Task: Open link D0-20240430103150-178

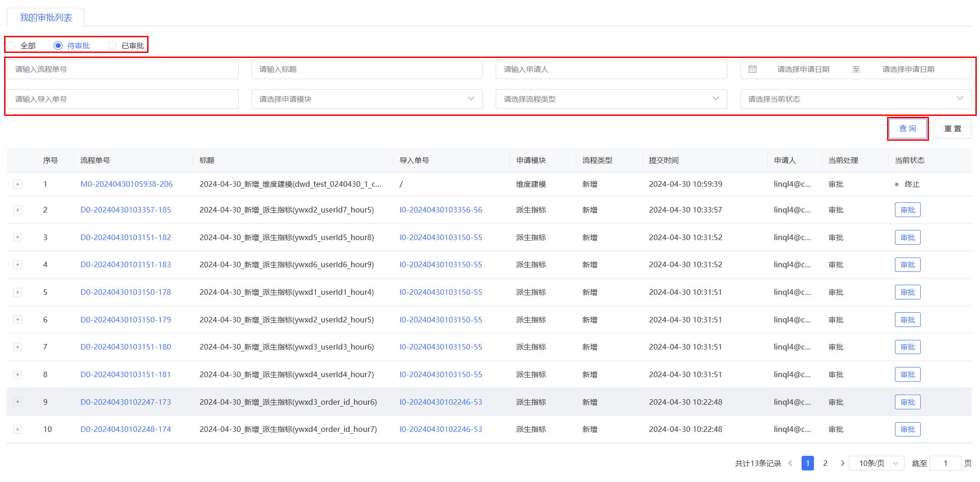Action: (x=126, y=292)
